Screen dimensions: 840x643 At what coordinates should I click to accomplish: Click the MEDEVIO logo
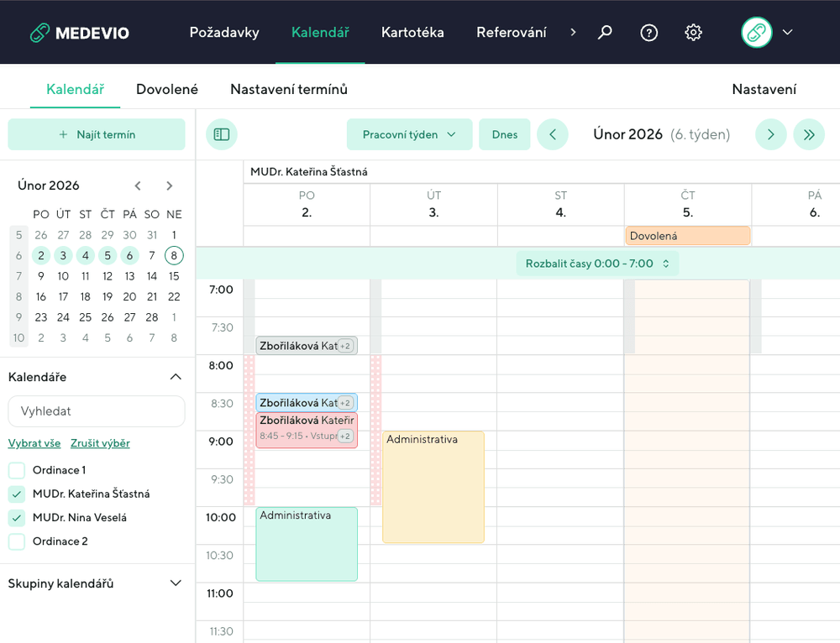pos(80,33)
